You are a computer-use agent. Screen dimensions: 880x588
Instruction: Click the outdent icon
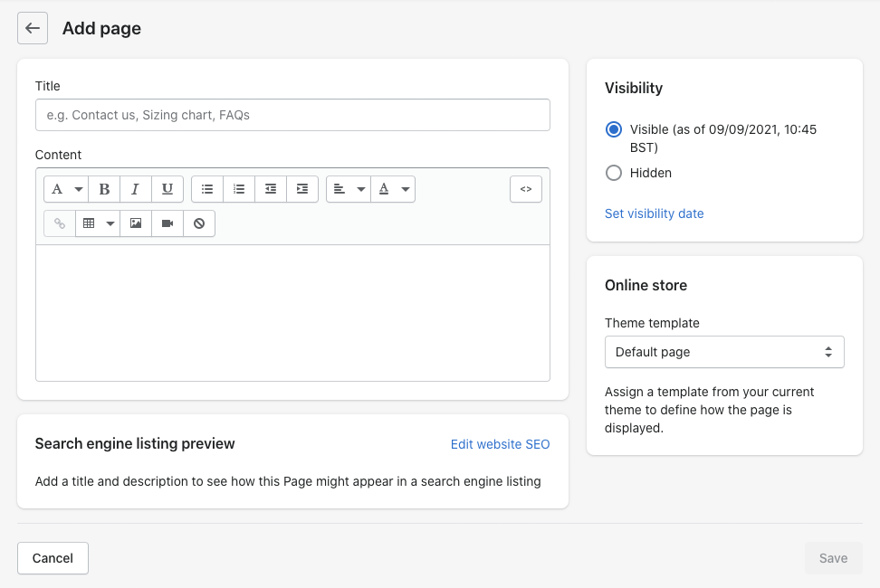pos(271,189)
